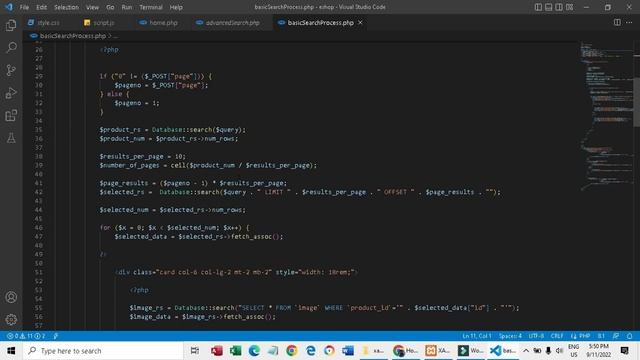This screenshot has height=360, width=640.
Task: Open the Edit menu
Action: [x=41, y=7]
